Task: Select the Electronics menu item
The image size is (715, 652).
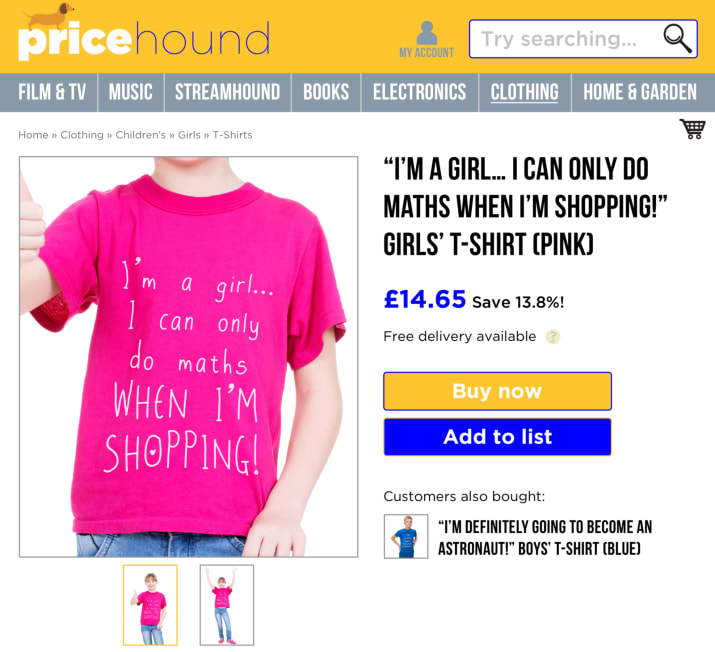Action: tap(420, 92)
